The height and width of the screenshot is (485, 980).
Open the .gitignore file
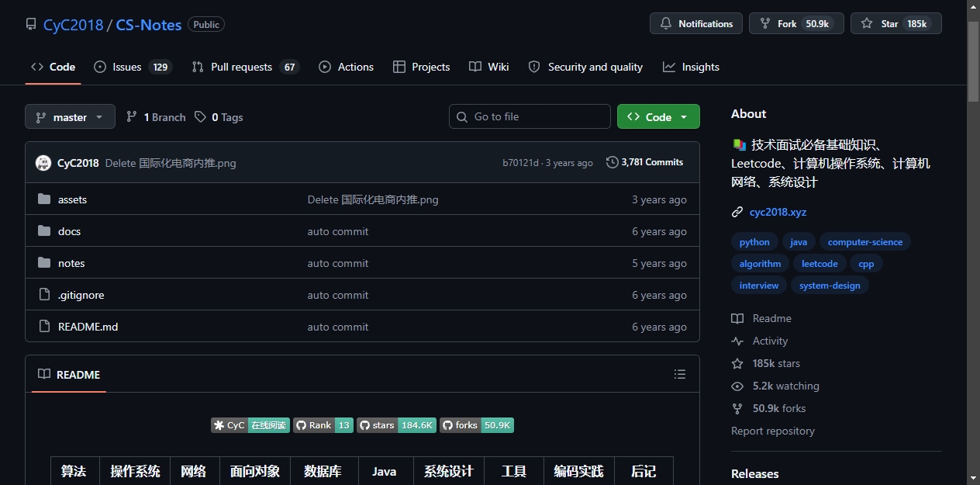(x=81, y=295)
